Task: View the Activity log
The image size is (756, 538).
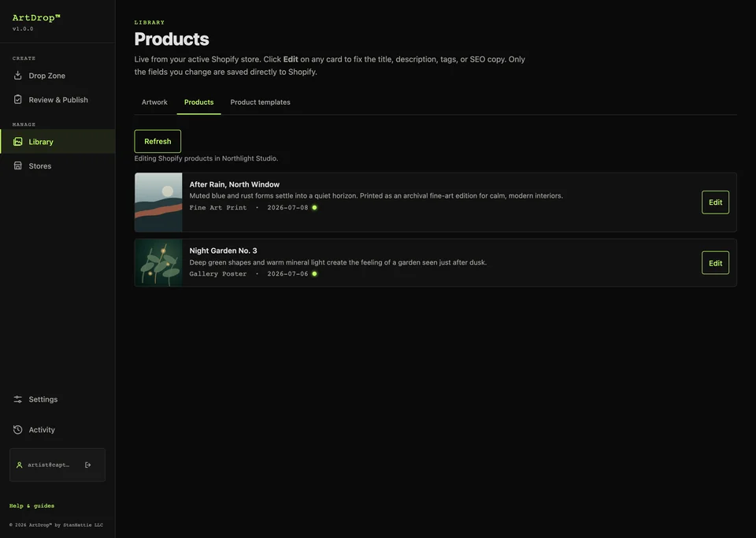Action: point(57,429)
